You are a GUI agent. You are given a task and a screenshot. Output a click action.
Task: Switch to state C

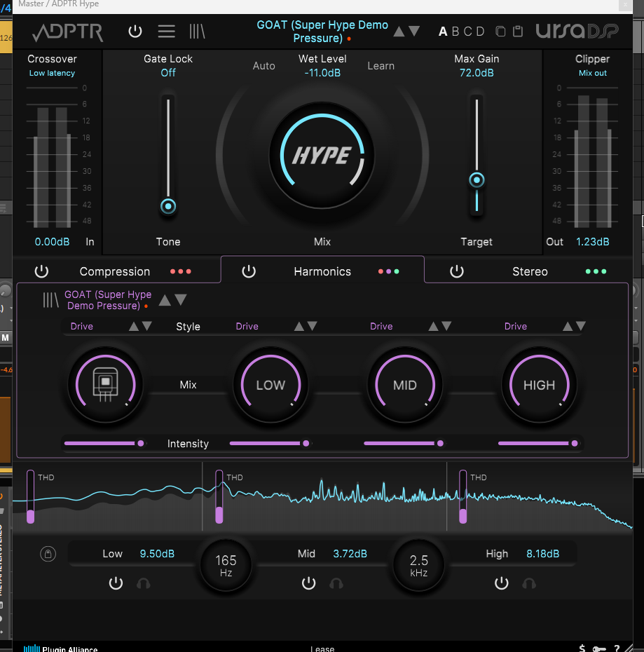coord(467,32)
